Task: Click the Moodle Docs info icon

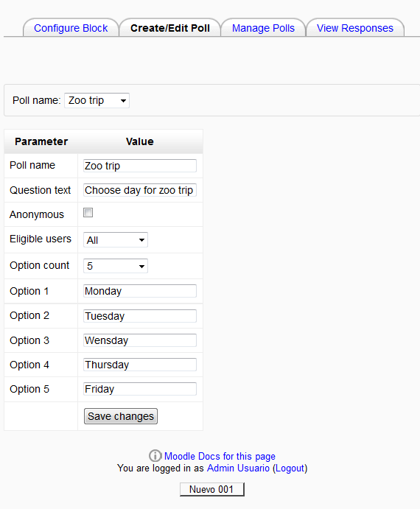Action: (155, 456)
